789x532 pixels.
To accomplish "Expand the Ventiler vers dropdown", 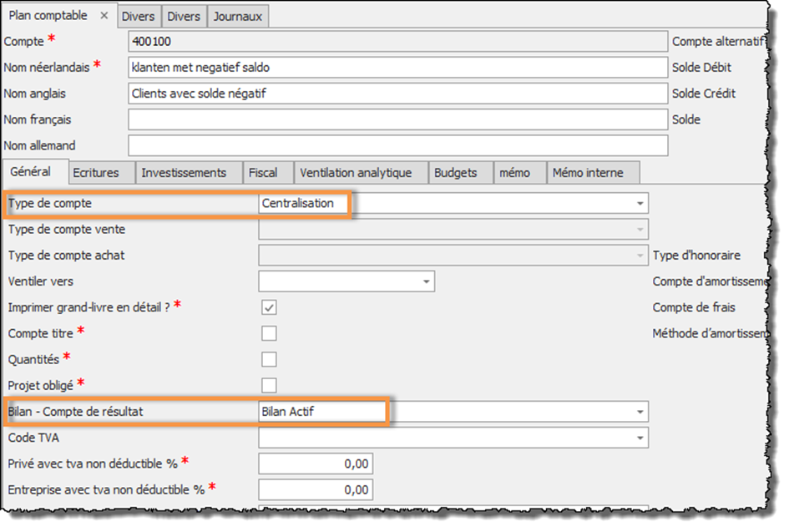I will coord(426,281).
